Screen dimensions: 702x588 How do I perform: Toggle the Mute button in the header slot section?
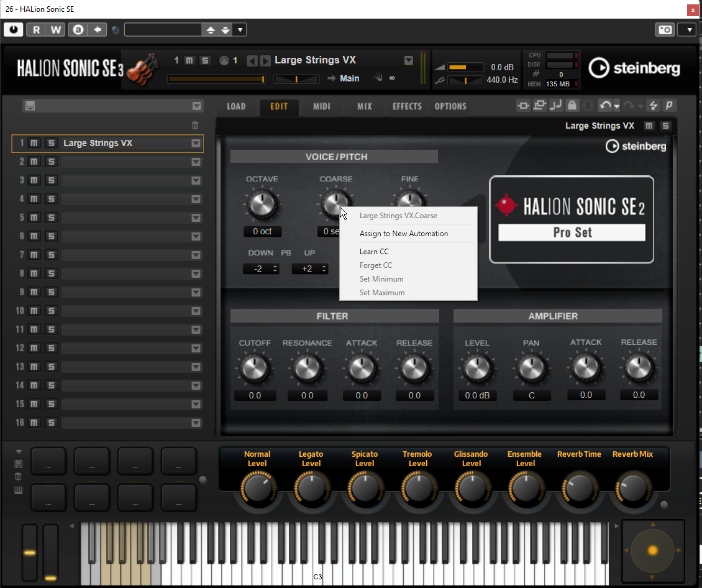[x=189, y=60]
